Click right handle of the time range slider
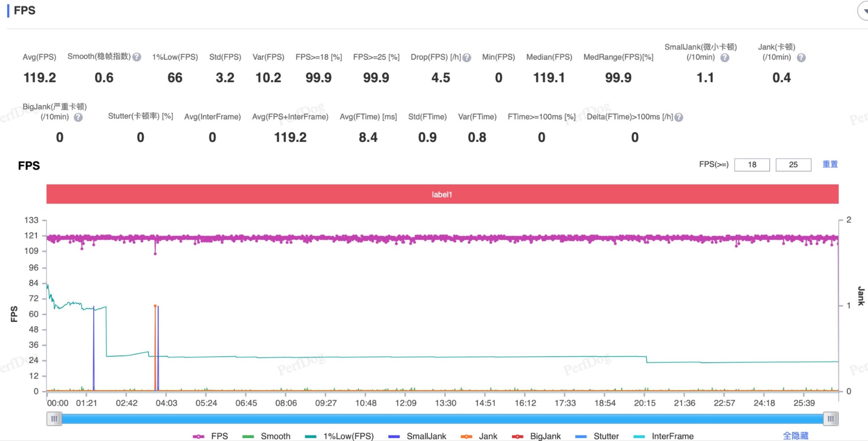The width and height of the screenshot is (868, 441). point(831,419)
